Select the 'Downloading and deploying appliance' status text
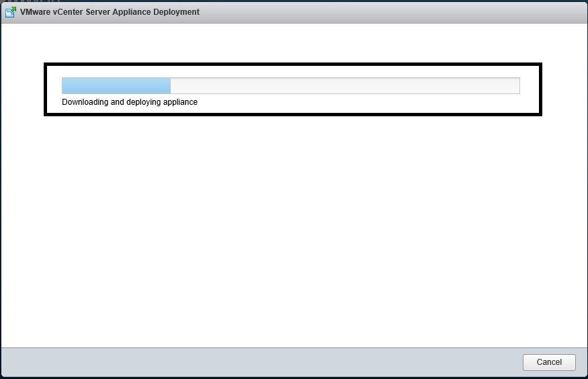Viewport: 588px width, 379px height. 130,102
